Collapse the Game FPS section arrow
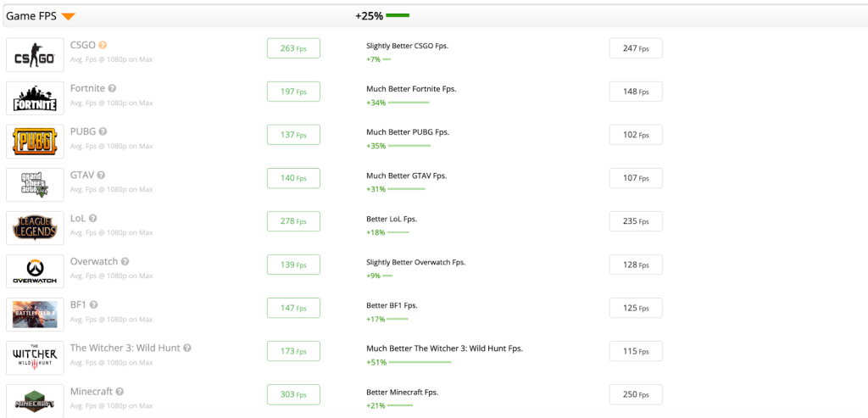Image resolution: width=868 pixels, height=418 pixels. (68, 17)
